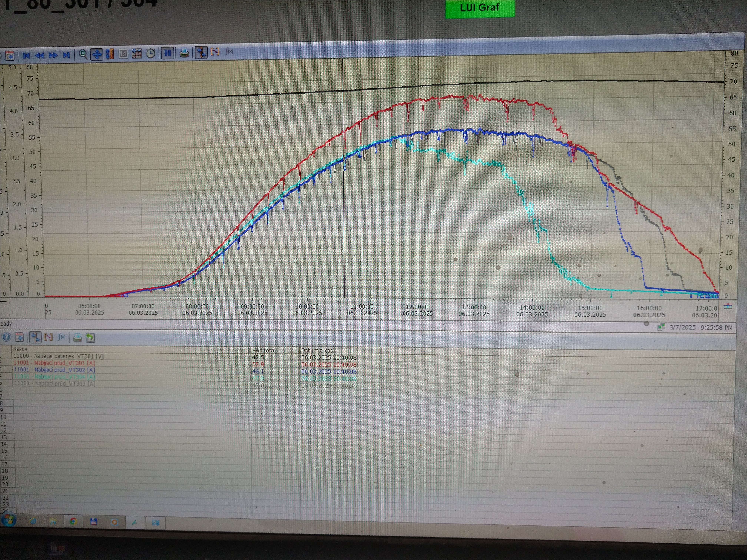The width and height of the screenshot is (747, 560).
Task: Print chart using top toolbar printer icon
Action: pyautogui.click(x=184, y=53)
